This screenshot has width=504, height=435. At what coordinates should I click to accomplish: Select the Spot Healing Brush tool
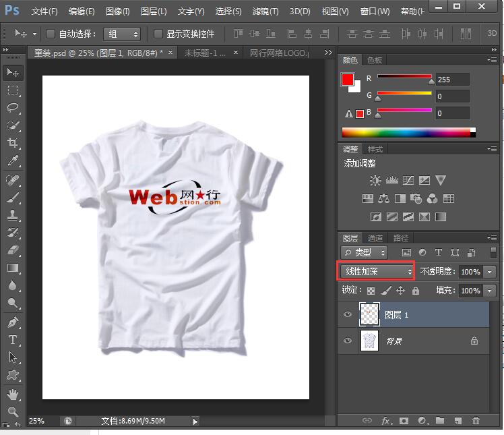(x=13, y=180)
